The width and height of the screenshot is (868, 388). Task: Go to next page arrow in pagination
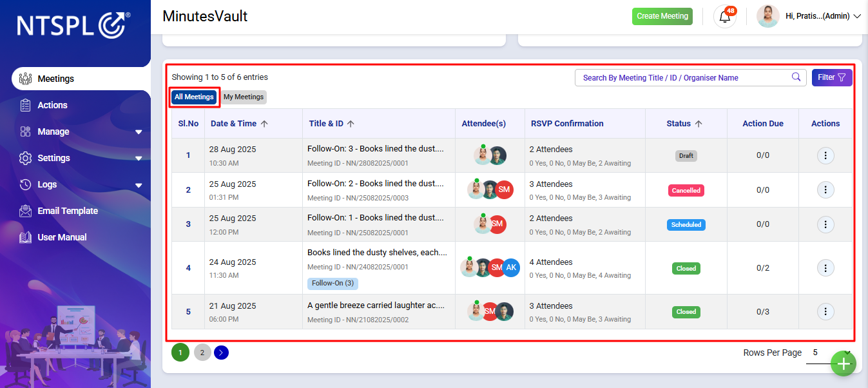221,353
